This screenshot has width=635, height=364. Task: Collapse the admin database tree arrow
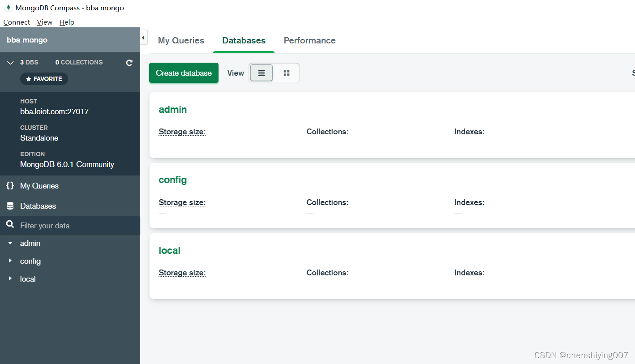(x=10, y=243)
